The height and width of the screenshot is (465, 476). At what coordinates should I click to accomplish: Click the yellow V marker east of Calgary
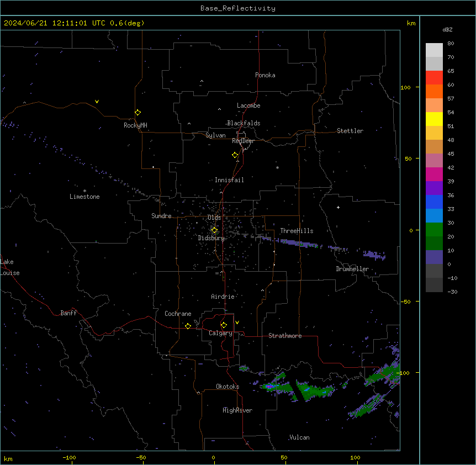click(x=237, y=323)
